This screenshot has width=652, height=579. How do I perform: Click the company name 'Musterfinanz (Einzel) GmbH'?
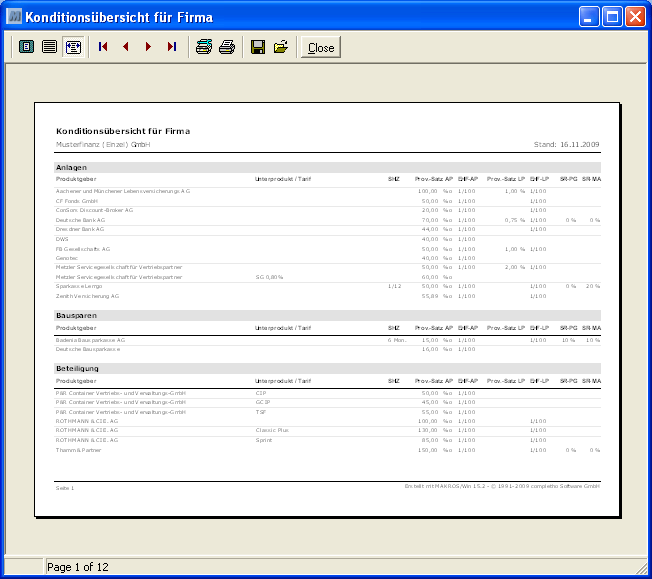tap(103, 145)
